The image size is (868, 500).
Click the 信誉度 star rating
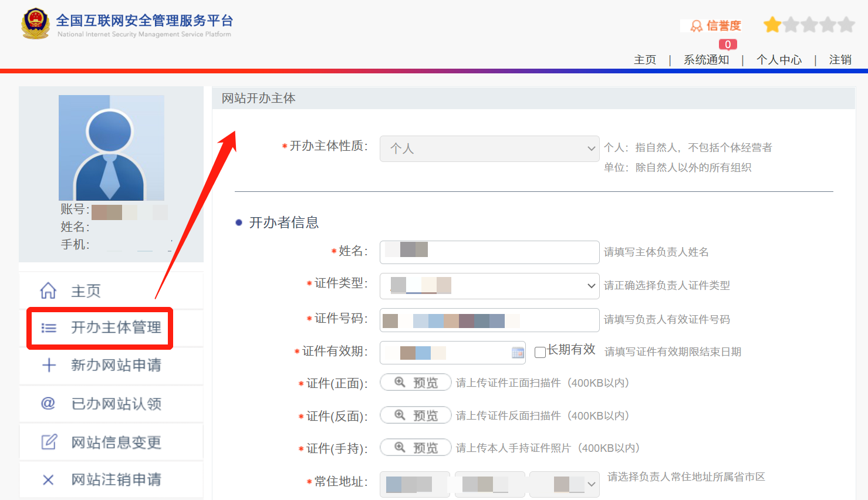pos(809,25)
